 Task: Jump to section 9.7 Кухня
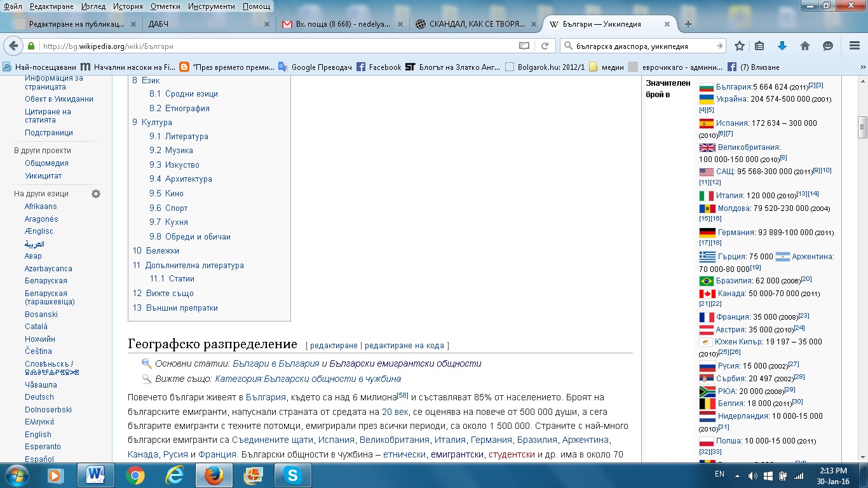176,222
